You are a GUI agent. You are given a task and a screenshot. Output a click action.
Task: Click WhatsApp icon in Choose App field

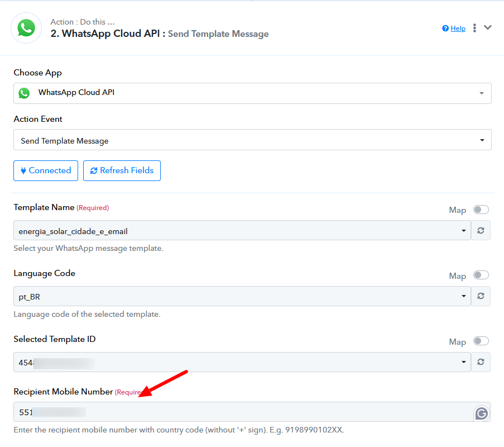coord(24,93)
